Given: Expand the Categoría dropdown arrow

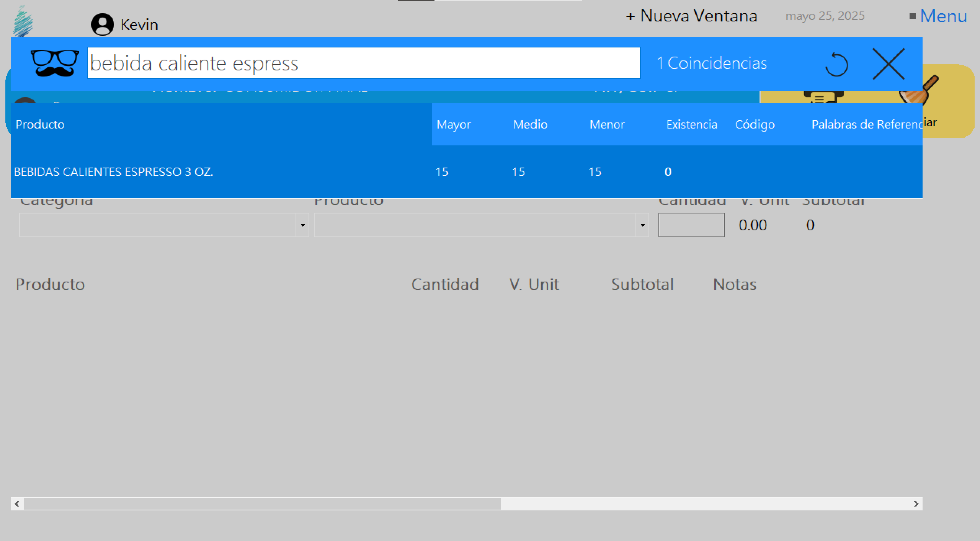Looking at the screenshot, I should pos(302,225).
